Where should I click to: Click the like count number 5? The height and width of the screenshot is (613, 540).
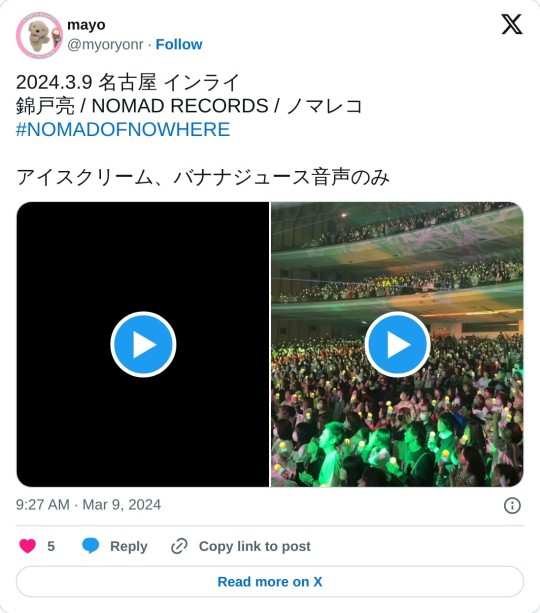[x=51, y=546]
